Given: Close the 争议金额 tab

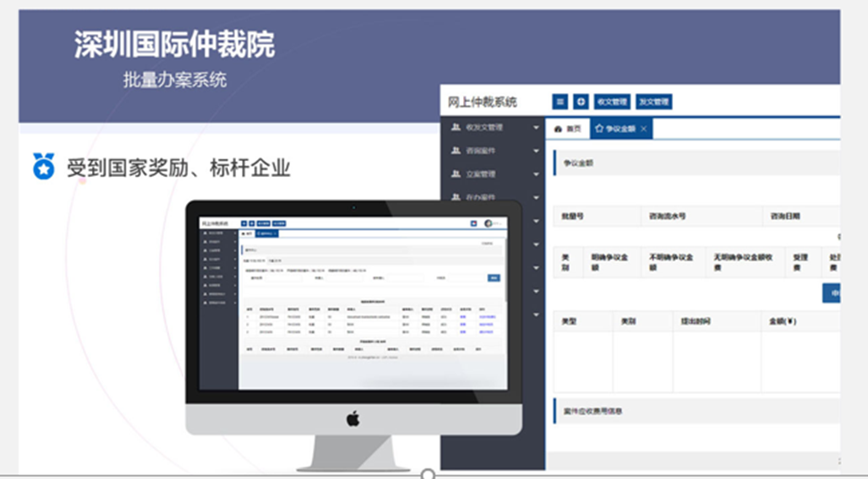Looking at the screenshot, I should click(x=644, y=130).
